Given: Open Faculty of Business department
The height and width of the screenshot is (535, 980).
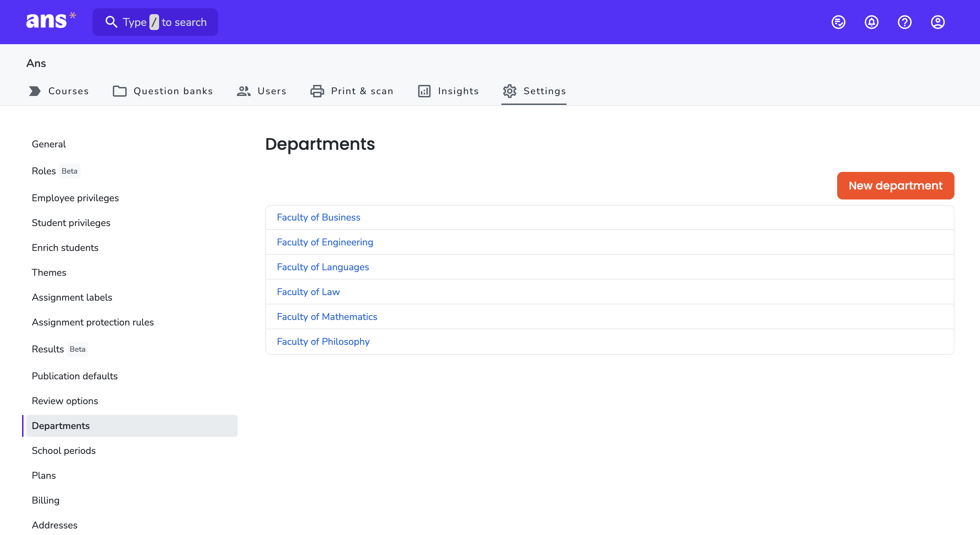Looking at the screenshot, I should pos(318,217).
